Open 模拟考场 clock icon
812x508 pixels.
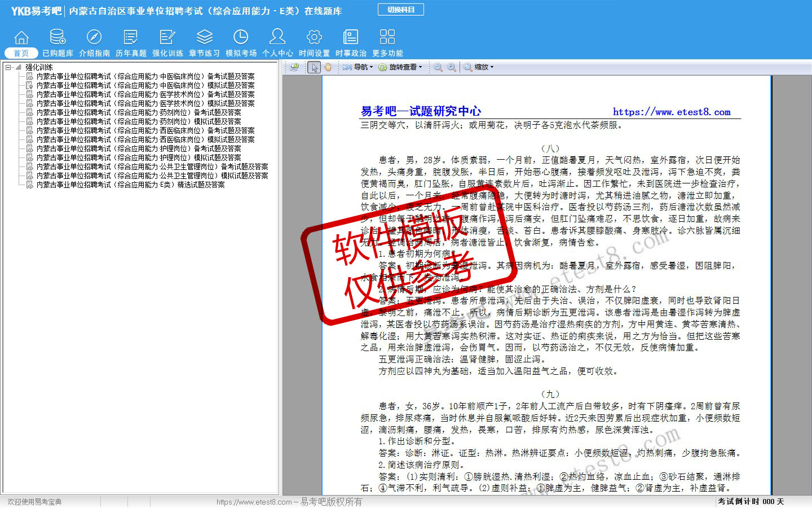(241, 38)
